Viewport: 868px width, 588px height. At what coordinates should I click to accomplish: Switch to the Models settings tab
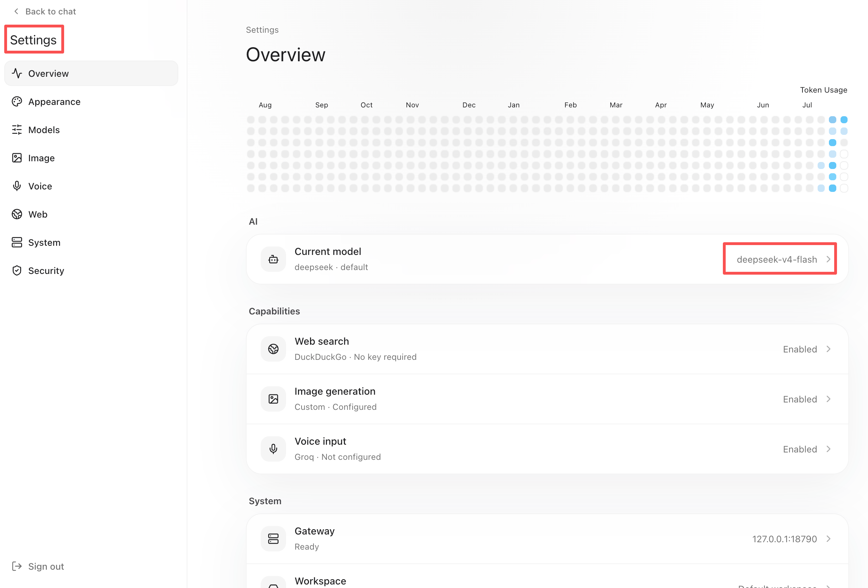pyautogui.click(x=91, y=130)
